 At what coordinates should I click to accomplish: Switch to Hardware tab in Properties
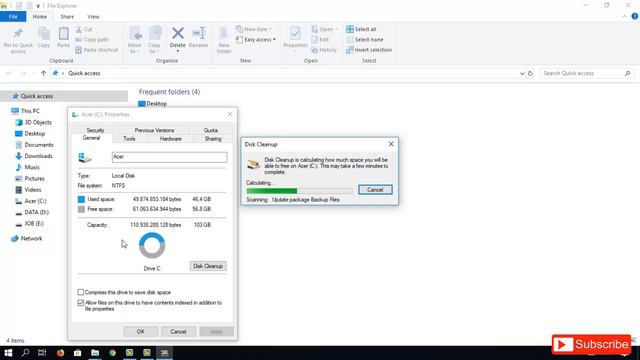pyautogui.click(x=171, y=139)
